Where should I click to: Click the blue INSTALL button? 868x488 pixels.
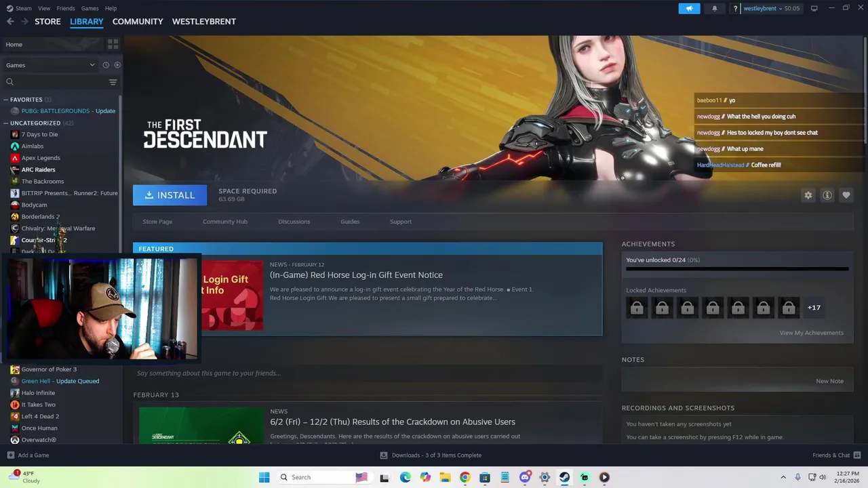click(x=170, y=195)
